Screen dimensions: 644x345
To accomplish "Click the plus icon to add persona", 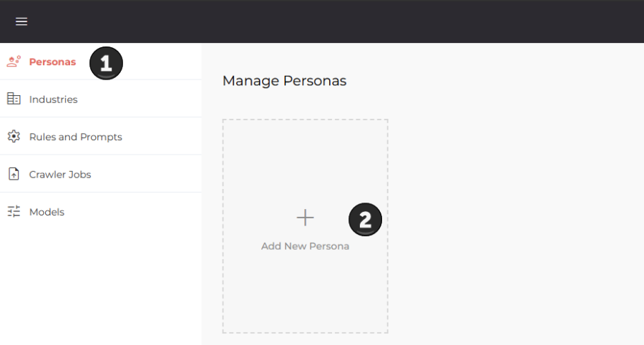I will pos(305,218).
